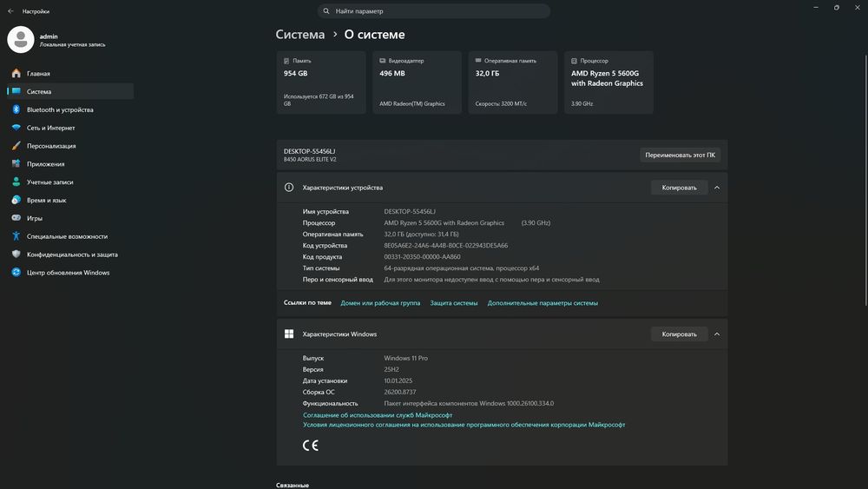The width and height of the screenshot is (868, 489).
Task: Copy device specifications with Копировать button
Action: coord(680,188)
